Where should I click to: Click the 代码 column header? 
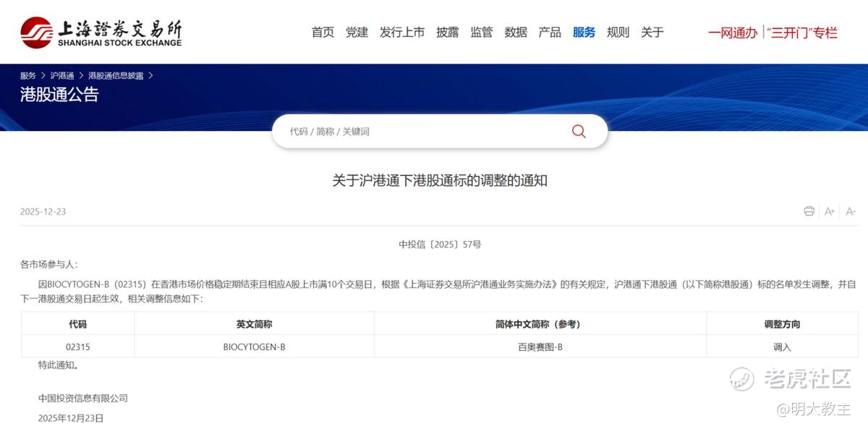click(78, 325)
